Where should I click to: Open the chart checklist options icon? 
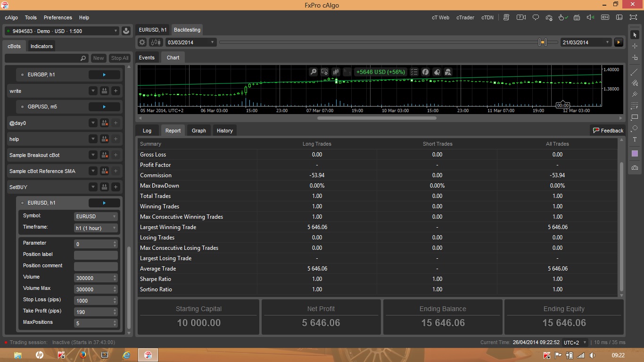[x=414, y=72]
